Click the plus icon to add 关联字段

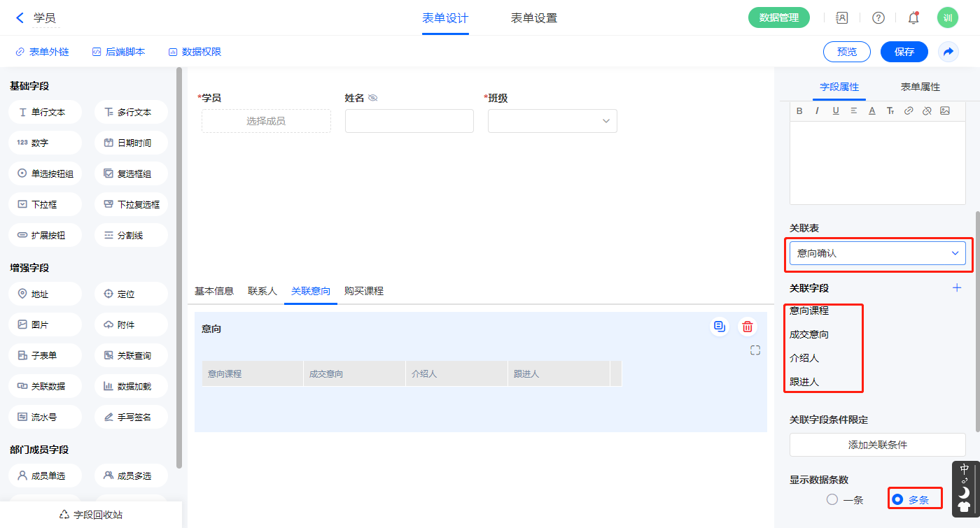pos(957,287)
